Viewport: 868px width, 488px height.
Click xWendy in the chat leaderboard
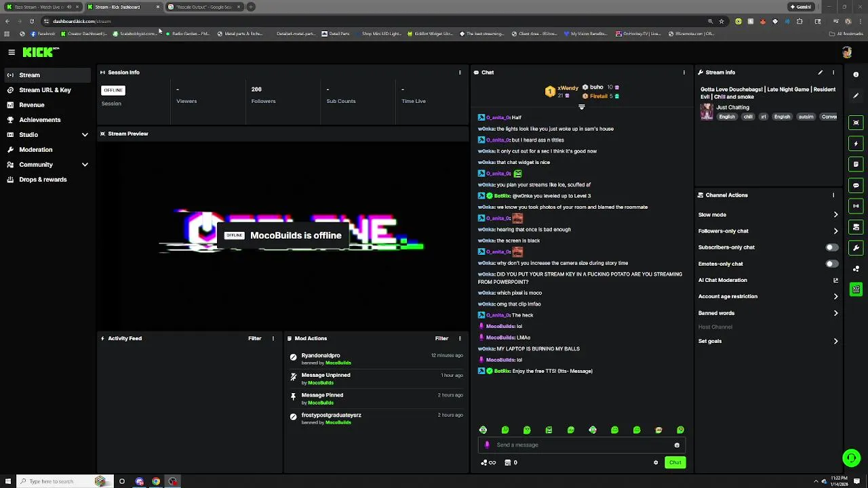click(x=568, y=88)
